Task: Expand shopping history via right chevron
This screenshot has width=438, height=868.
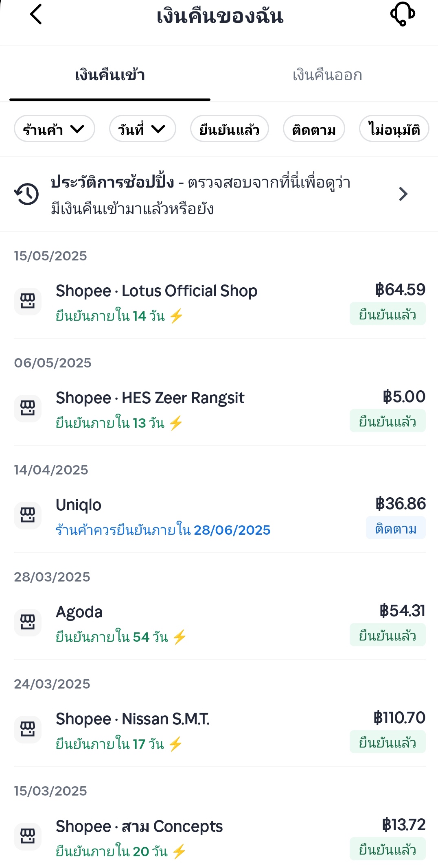Action: 403,194
